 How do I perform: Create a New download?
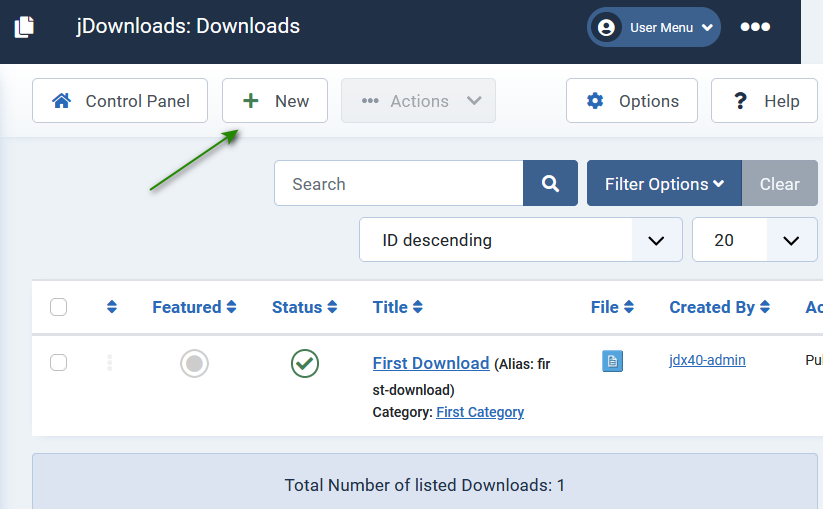point(275,101)
